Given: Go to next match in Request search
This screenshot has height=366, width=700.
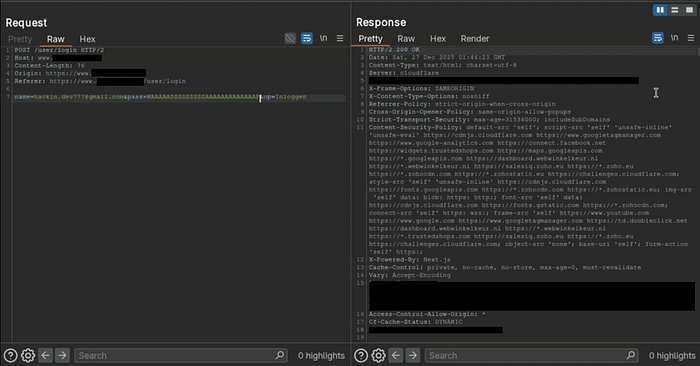Looking at the screenshot, I should click(62, 355).
